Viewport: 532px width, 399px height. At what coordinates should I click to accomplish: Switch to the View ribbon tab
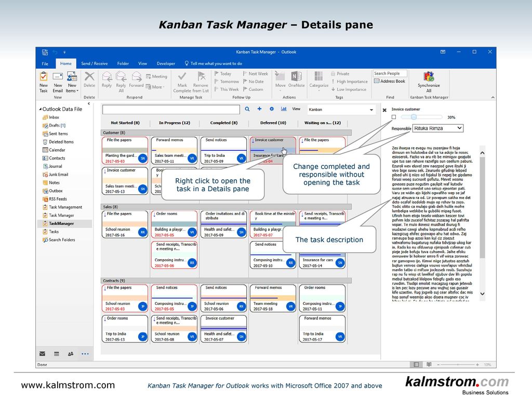[142, 63]
